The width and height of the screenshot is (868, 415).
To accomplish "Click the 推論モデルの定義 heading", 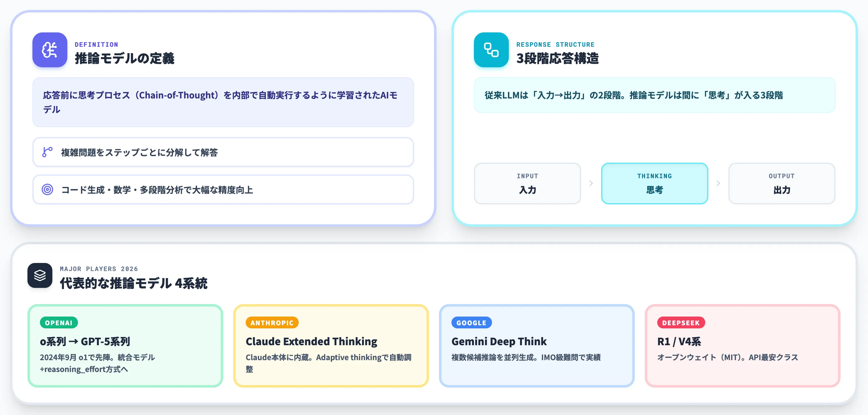I will [x=124, y=58].
